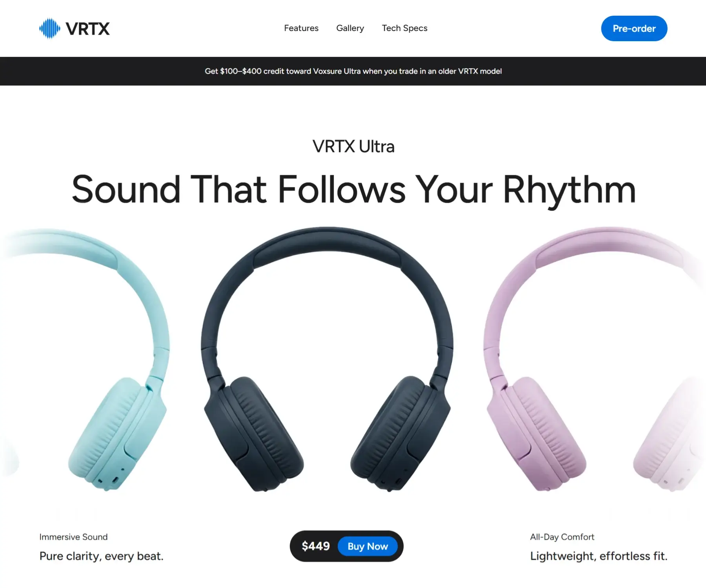Go to Tech Specs page
The image size is (706, 588).
point(405,28)
